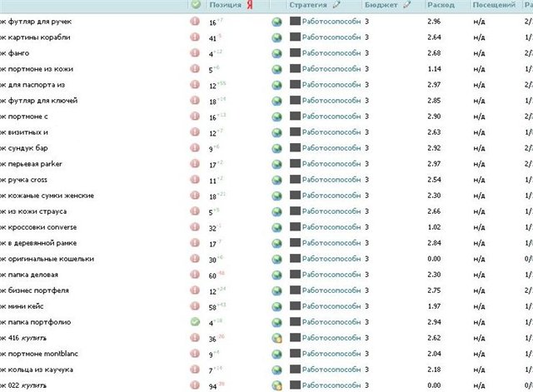Click expense value 1.02 for кроссовки converse
This screenshot has width=533, height=392.
(434, 227)
